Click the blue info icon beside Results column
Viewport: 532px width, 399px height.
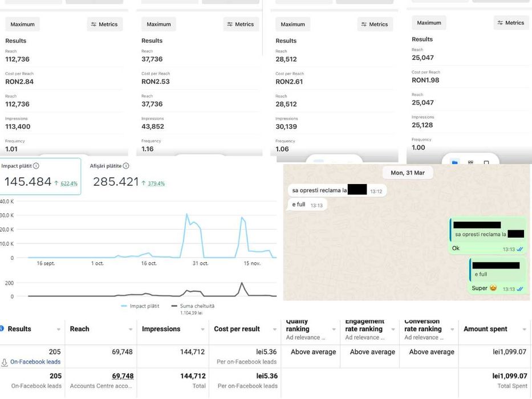[x=2, y=328]
